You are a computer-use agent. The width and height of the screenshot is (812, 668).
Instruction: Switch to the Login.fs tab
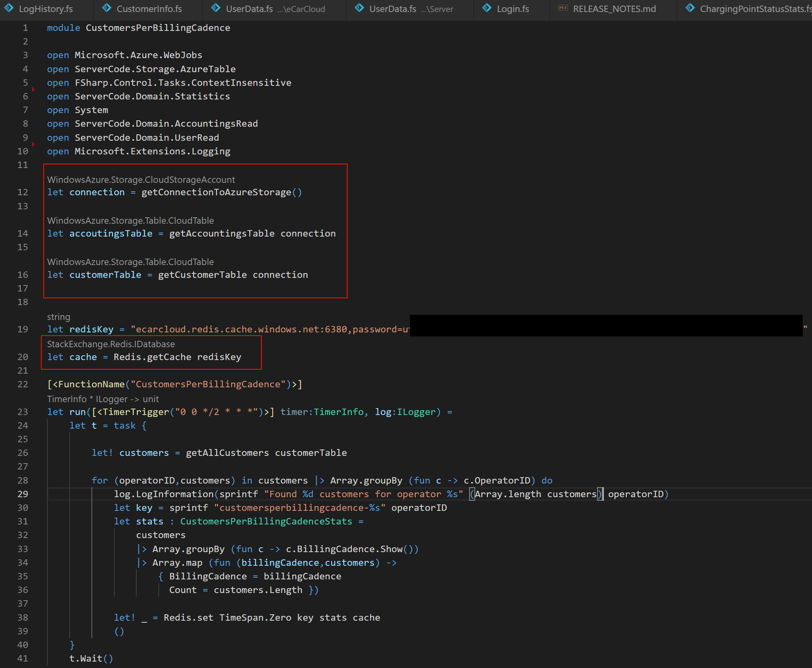(512, 8)
